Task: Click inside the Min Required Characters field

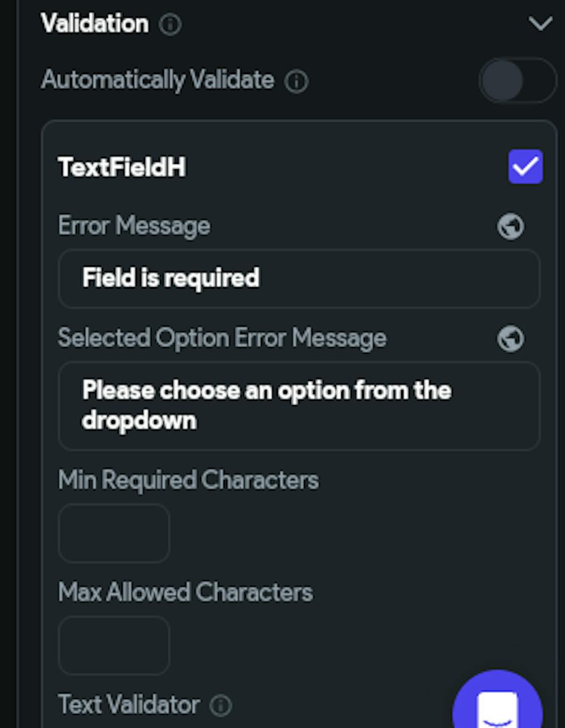Action: [x=113, y=533]
